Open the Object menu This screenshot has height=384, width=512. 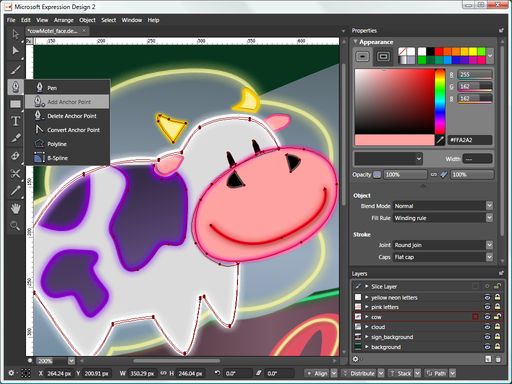coord(87,20)
